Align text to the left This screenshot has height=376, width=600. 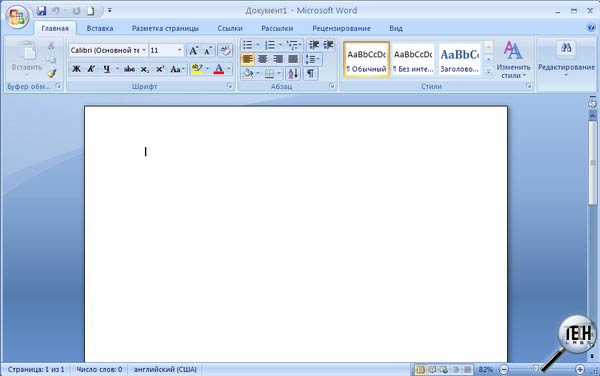click(247, 59)
